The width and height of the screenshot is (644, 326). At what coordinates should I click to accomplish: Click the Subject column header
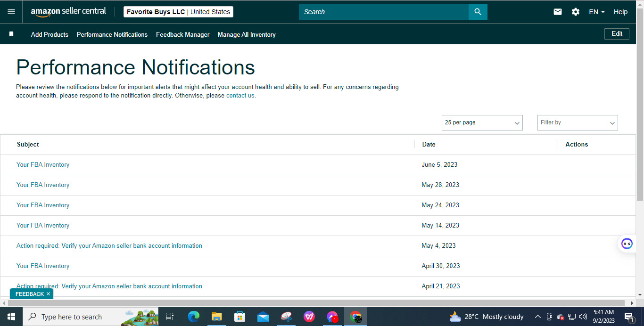pyautogui.click(x=28, y=144)
